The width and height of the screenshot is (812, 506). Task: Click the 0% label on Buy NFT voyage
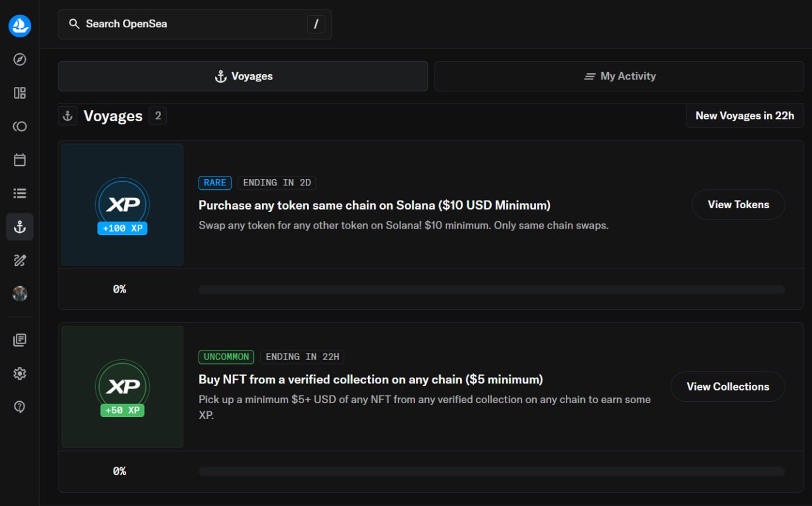coord(119,471)
